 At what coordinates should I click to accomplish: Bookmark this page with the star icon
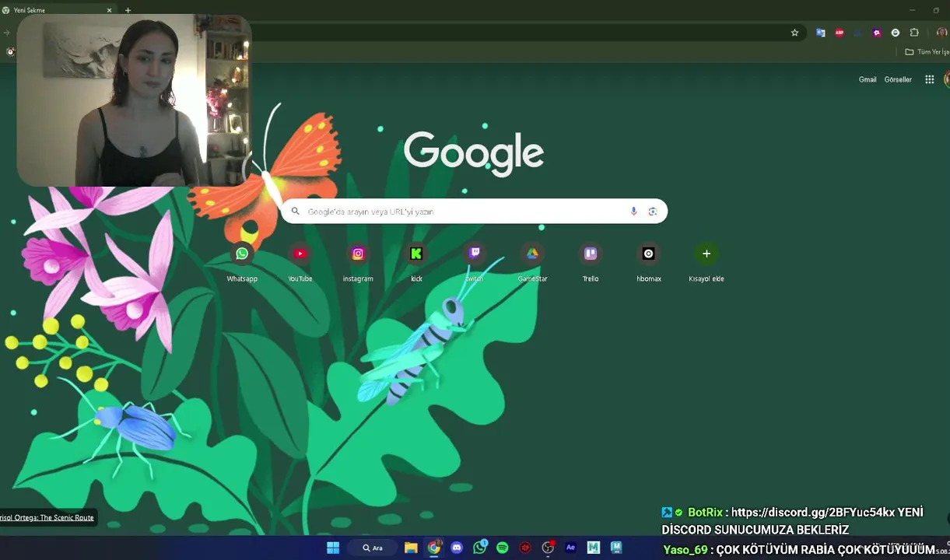794,33
